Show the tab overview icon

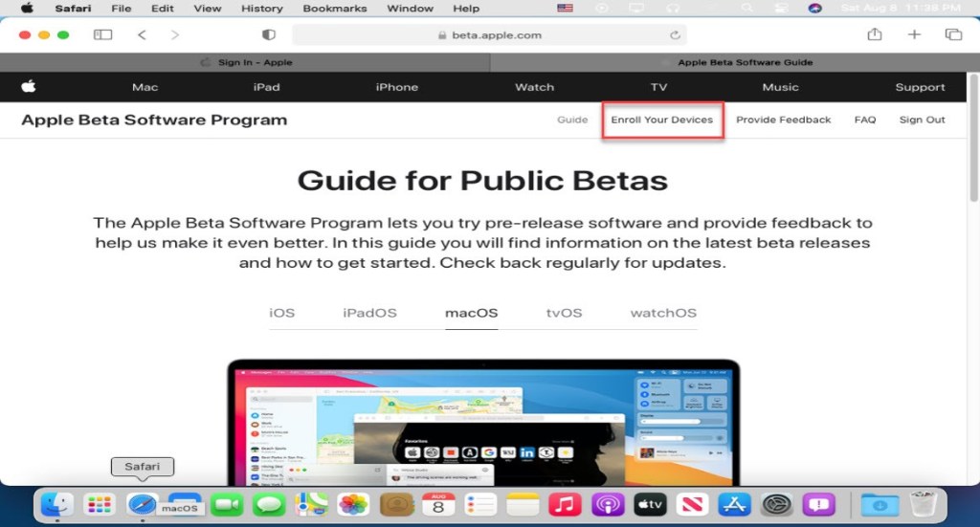pyautogui.click(x=953, y=34)
